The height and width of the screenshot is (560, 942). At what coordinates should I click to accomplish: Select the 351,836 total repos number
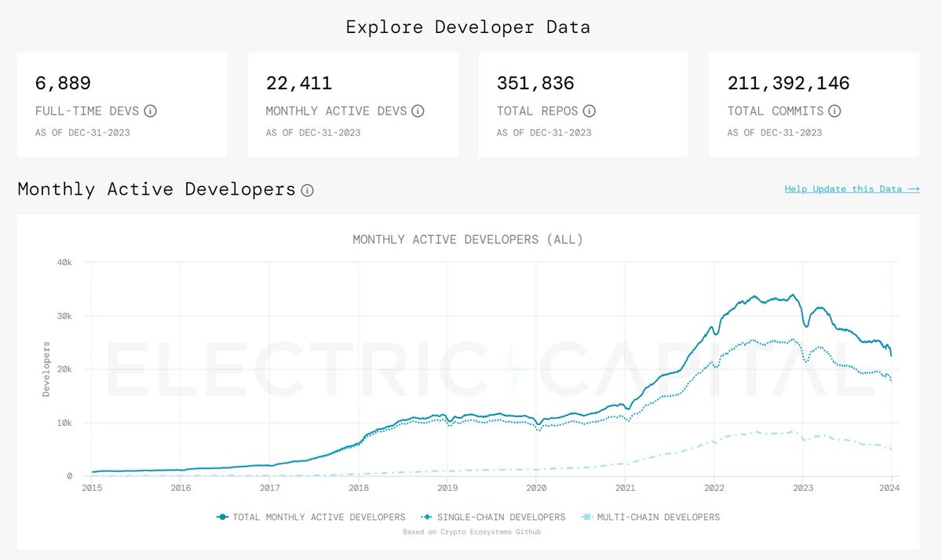(x=535, y=83)
